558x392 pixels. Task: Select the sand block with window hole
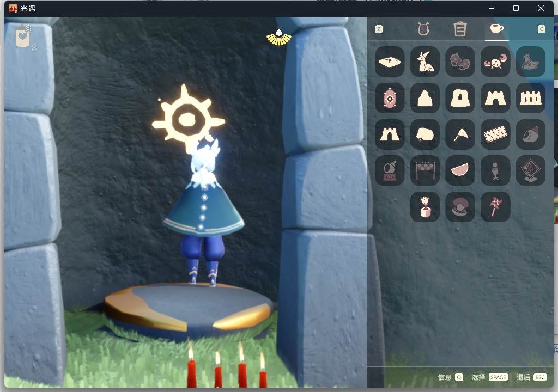tap(460, 98)
